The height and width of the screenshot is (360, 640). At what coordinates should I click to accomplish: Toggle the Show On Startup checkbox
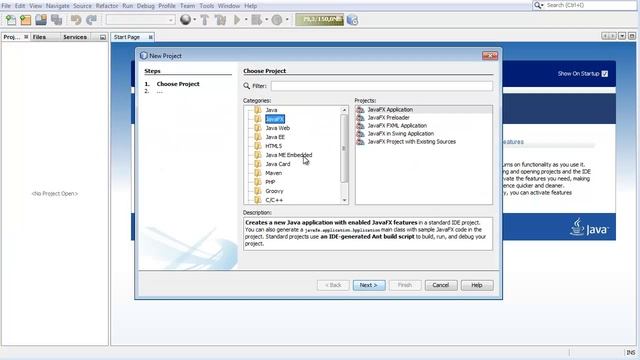(x=604, y=73)
